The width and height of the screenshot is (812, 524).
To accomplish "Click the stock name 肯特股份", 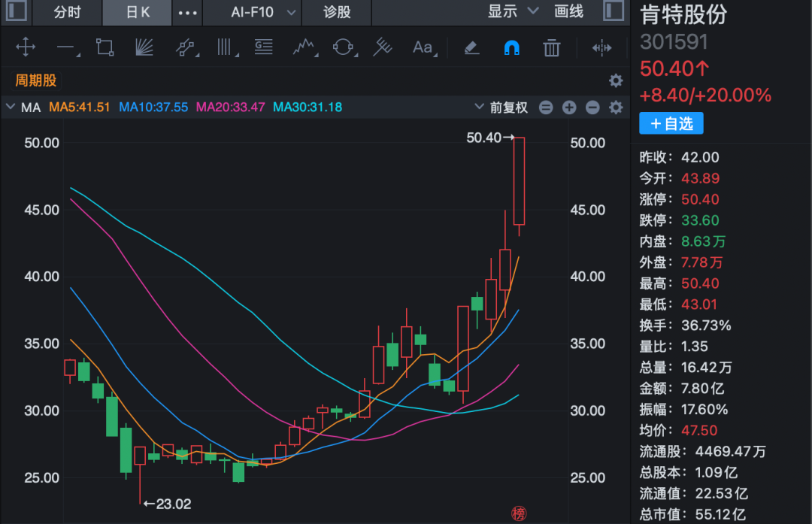I will [683, 14].
